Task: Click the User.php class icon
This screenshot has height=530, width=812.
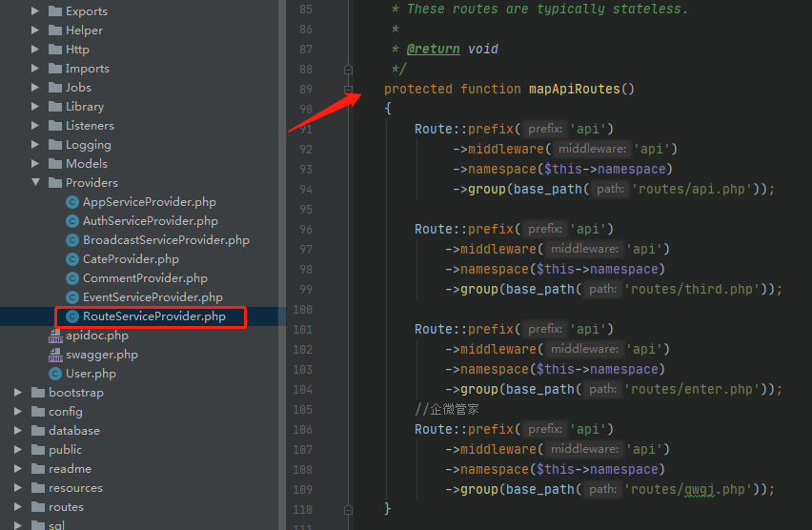Action: tap(55, 374)
